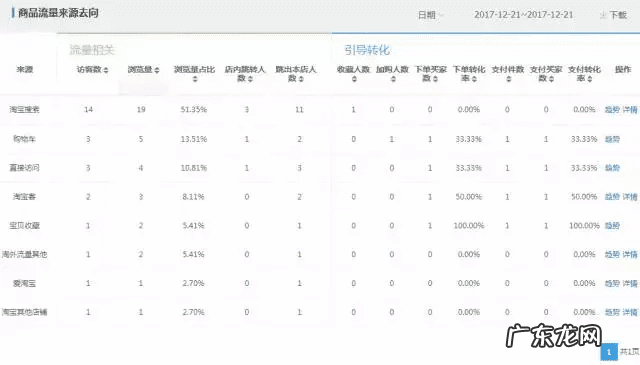Open 详情 for the 淘外流量其他 row
This screenshot has width=640, height=365.
coord(630,254)
